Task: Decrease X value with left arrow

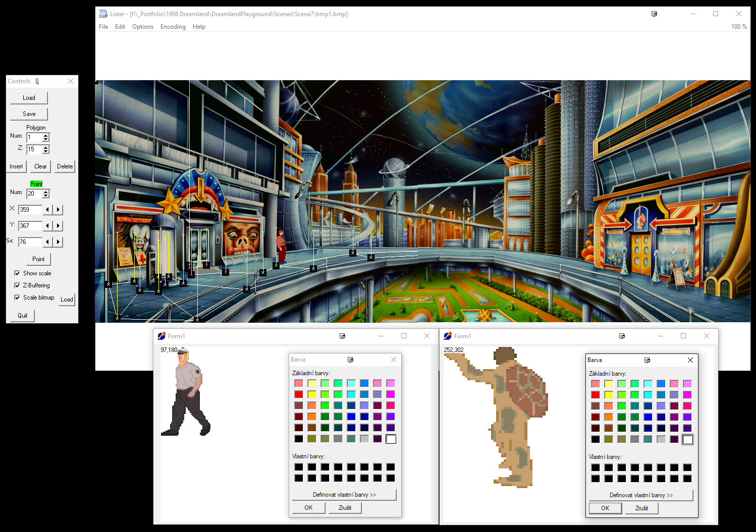Action: pos(47,210)
